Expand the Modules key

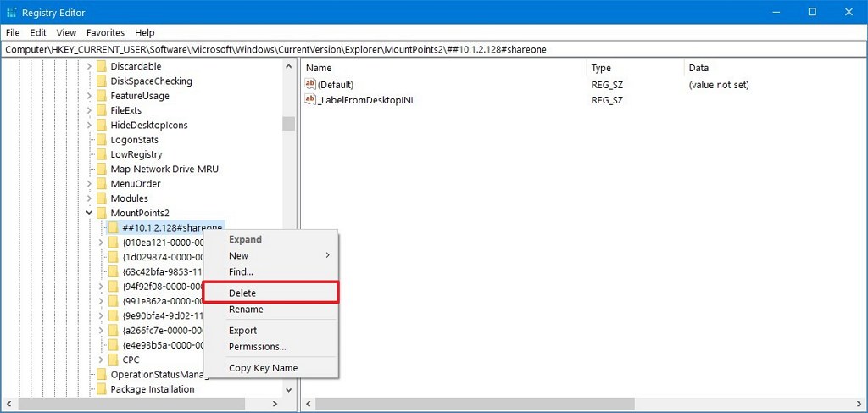click(89, 198)
